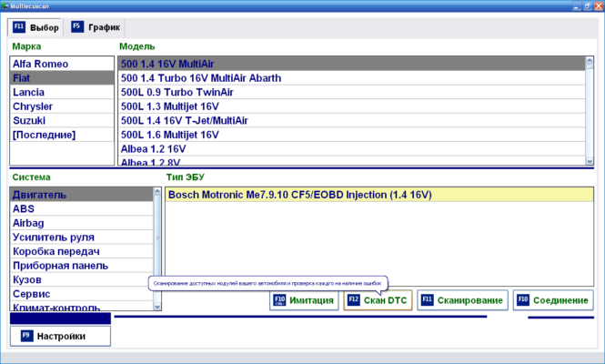Select model Albea 1.2 16V
Image resolution: width=605 pixels, height=364 pixels.
click(352, 149)
